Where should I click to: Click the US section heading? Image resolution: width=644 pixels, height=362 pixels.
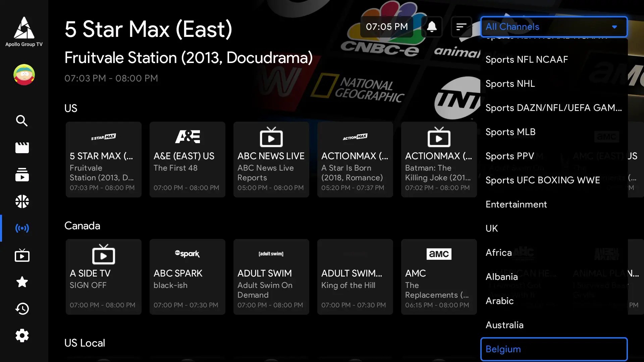tap(71, 108)
